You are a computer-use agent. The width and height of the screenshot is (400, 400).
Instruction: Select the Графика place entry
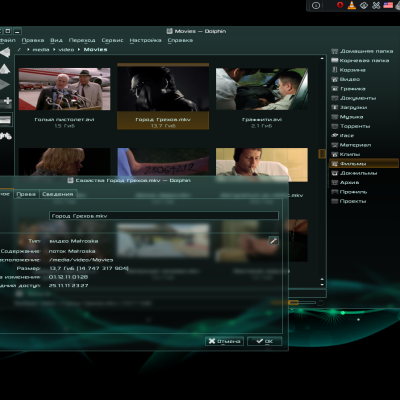[x=349, y=89]
